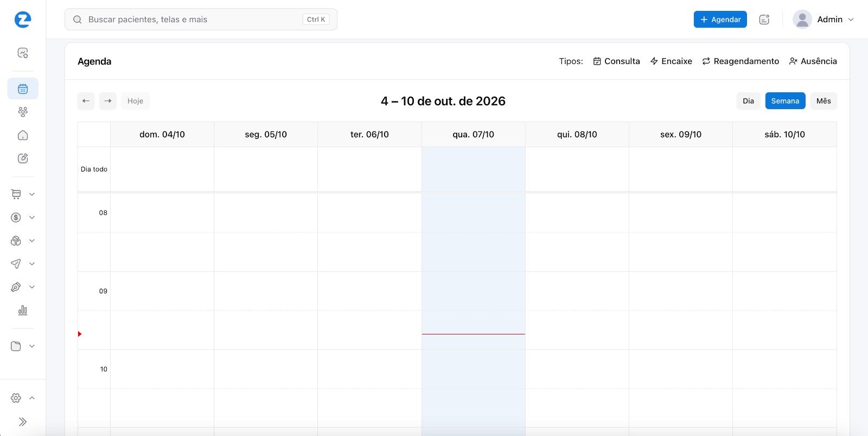Screen dimensions: 868x436
Task: Click the Admin user avatar
Action: [x=802, y=20]
